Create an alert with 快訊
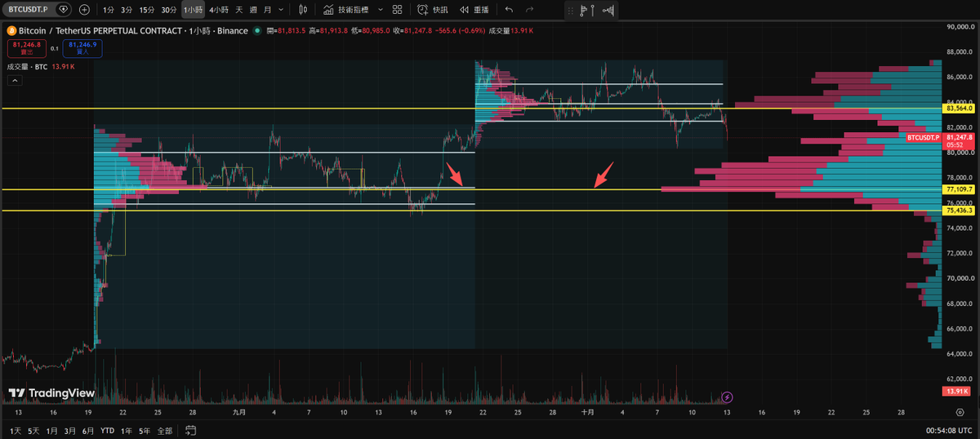The height and width of the screenshot is (439, 980). 433,10
